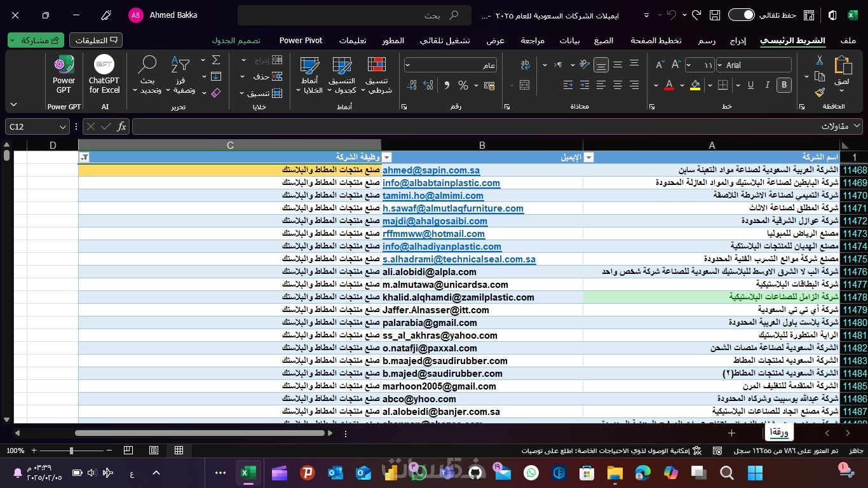This screenshot has height=488, width=868.
Task: Click the Merge and Center icon
Action: tap(526, 85)
